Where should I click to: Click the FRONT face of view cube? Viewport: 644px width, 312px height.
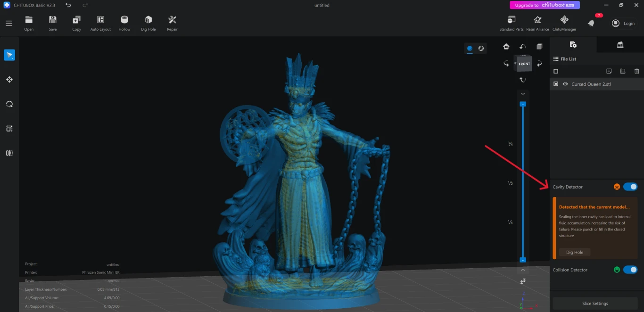click(524, 64)
